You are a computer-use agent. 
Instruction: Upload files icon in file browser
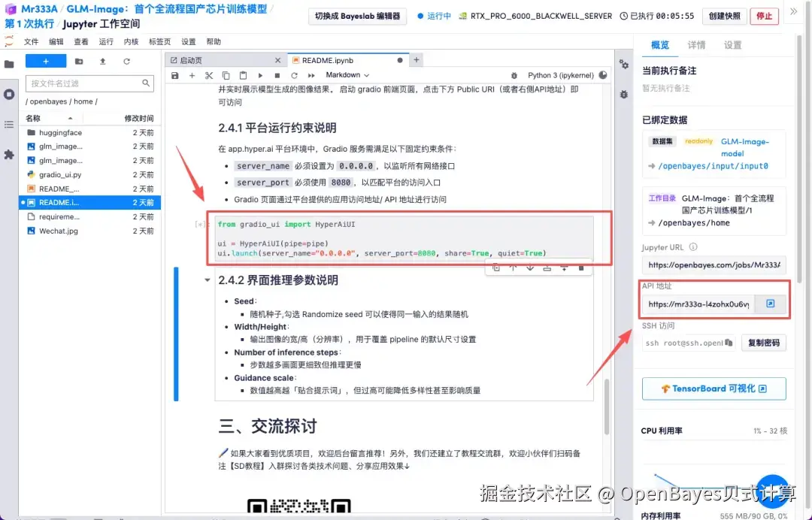point(102,61)
